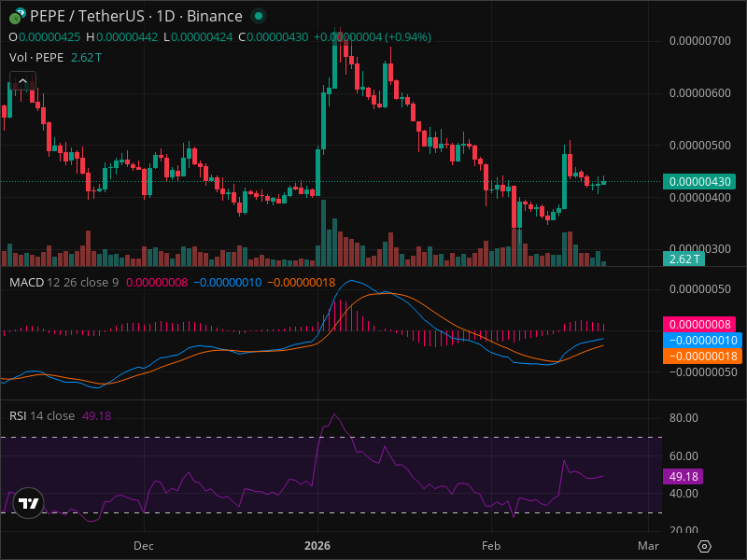Click the Mar label on time axis
The image size is (747, 560).
click(648, 546)
